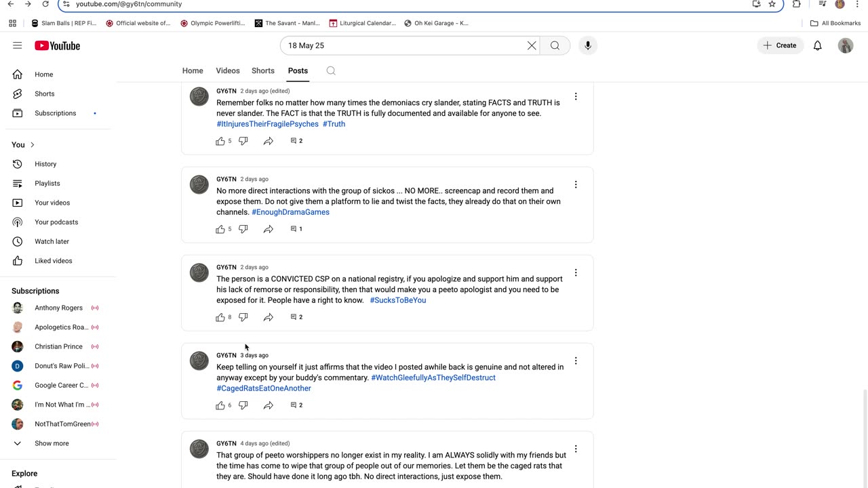This screenshot has height=488, width=868.
Task: Dislike the #CagedRatsEatOneAnother post
Action: point(243,405)
